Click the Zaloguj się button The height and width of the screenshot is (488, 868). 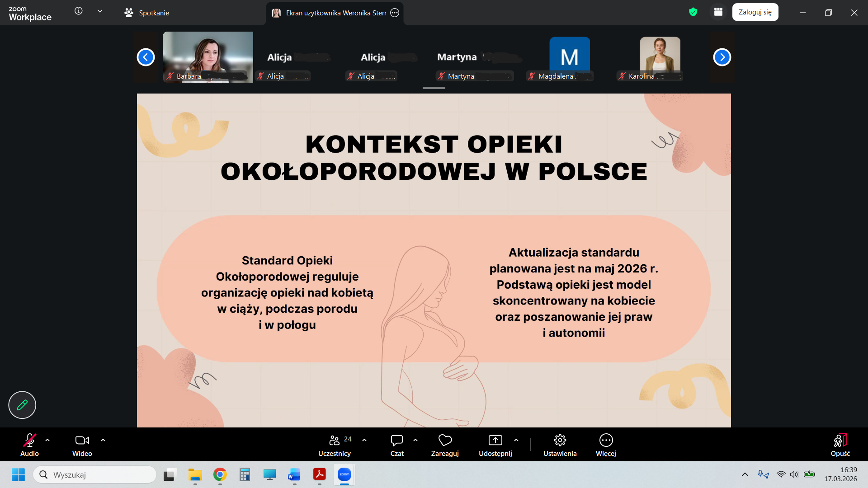[755, 12]
